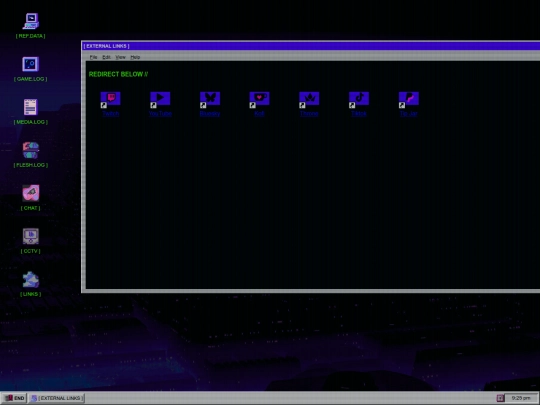Follow the Tiktok text link

point(359,113)
